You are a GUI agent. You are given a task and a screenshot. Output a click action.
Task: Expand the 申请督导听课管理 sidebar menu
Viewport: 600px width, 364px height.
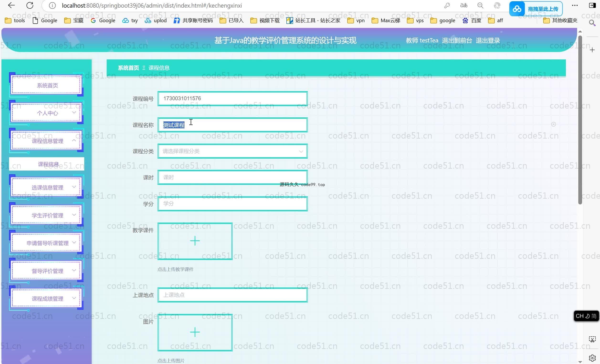pyautogui.click(x=47, y=243)
